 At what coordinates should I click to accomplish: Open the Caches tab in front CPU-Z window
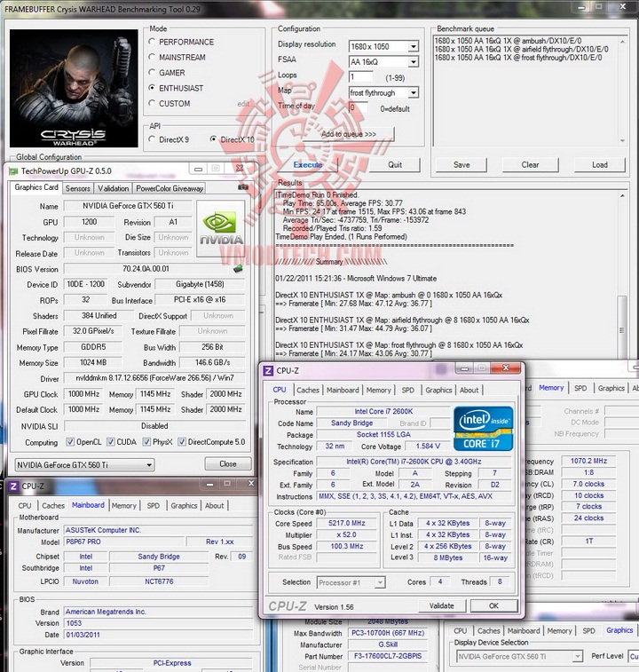[308, 390]
